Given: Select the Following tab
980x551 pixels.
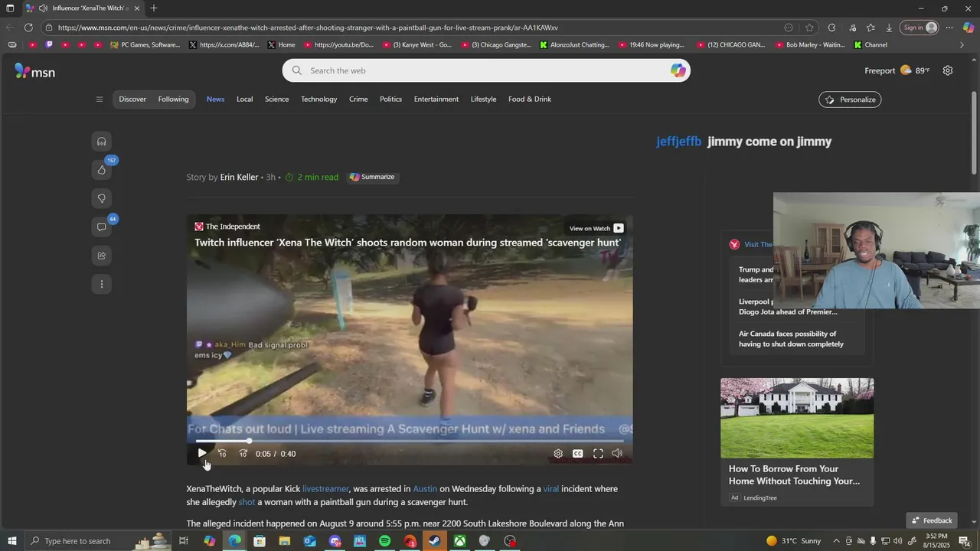Looking at the screenshot, I should click(173, 99).
